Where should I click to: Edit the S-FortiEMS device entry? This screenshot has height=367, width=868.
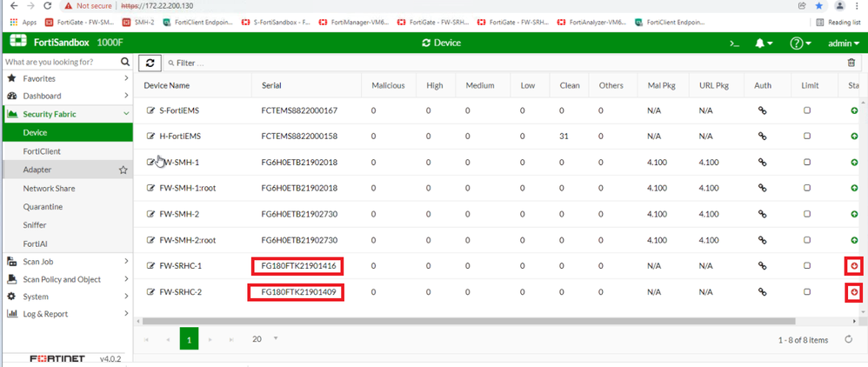click(x=150, y=110)
